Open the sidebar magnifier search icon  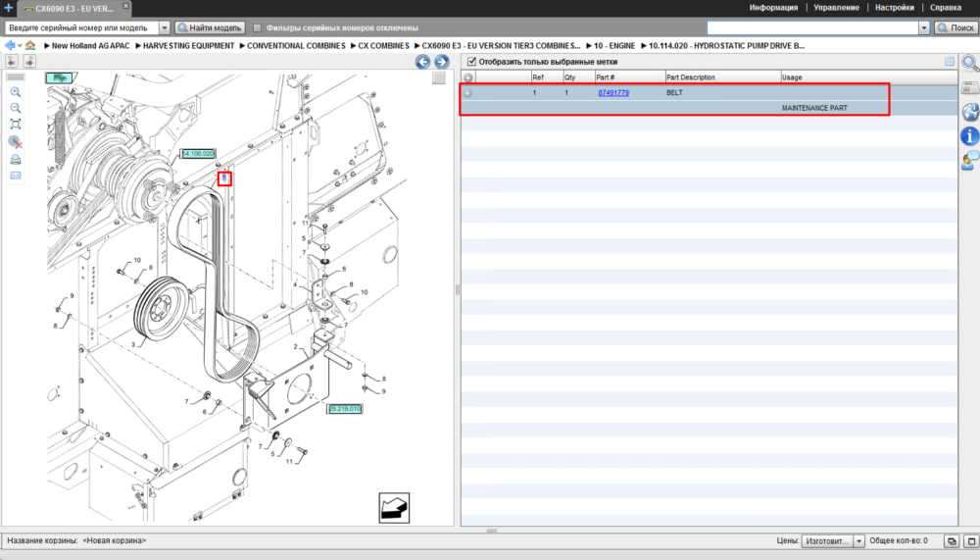tap(970, 63)
